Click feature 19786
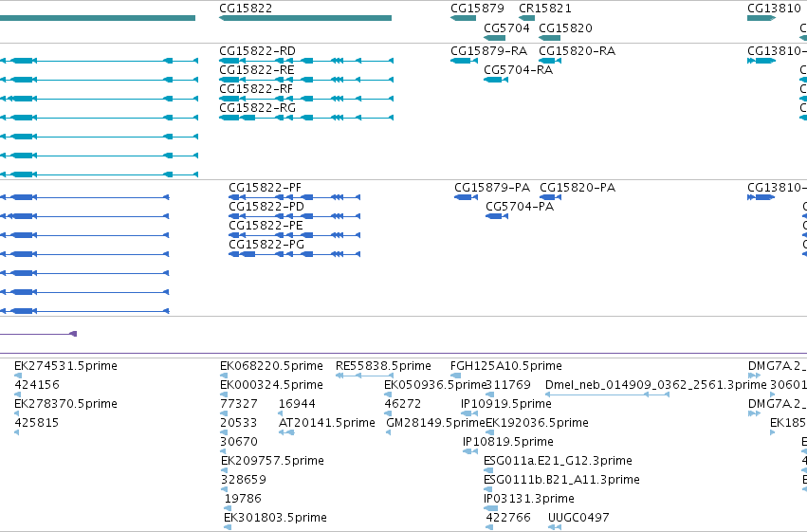The width and height of the screenshot is (807, 532). click(x=228, y=509)
